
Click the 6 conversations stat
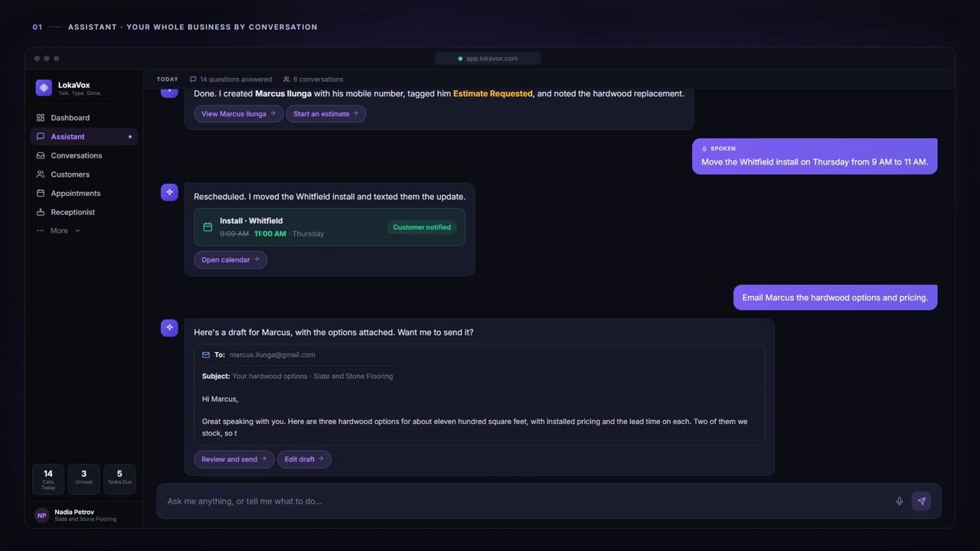tap(313, 80)
